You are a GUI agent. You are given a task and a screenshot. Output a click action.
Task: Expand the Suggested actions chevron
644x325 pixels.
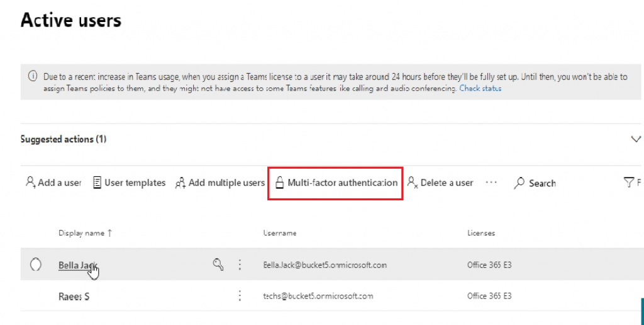tap(635, 139)
